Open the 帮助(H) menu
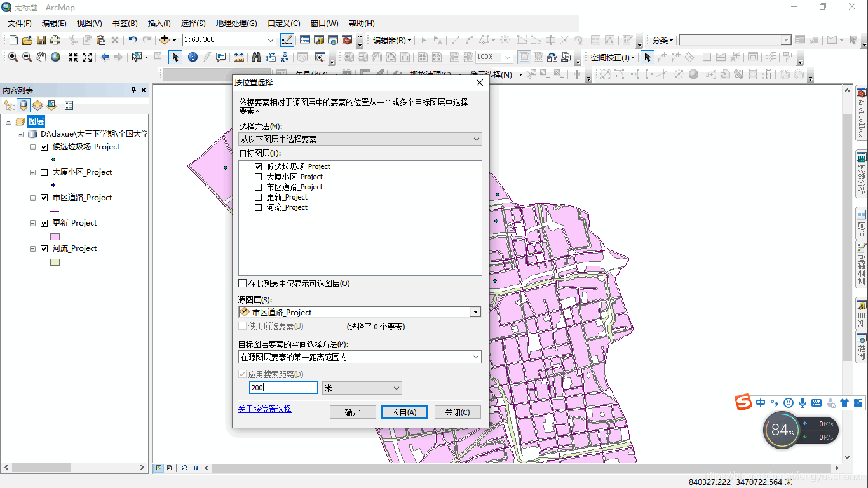This screenshot has height=488, width=868. click(362, 23)
